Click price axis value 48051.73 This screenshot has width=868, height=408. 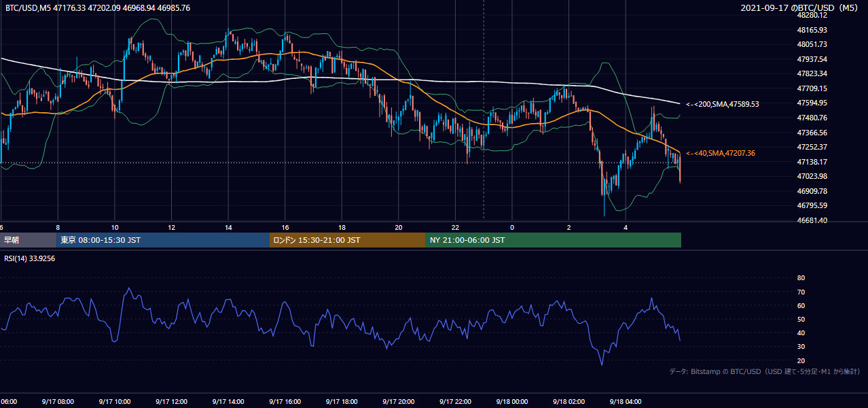pos(812,44)
